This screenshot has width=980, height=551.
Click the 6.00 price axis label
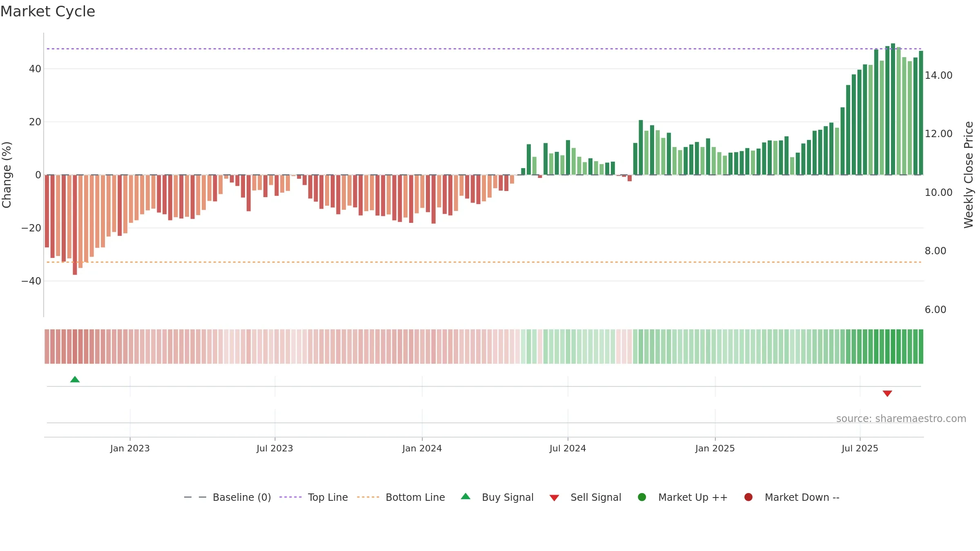pos(935,309)
